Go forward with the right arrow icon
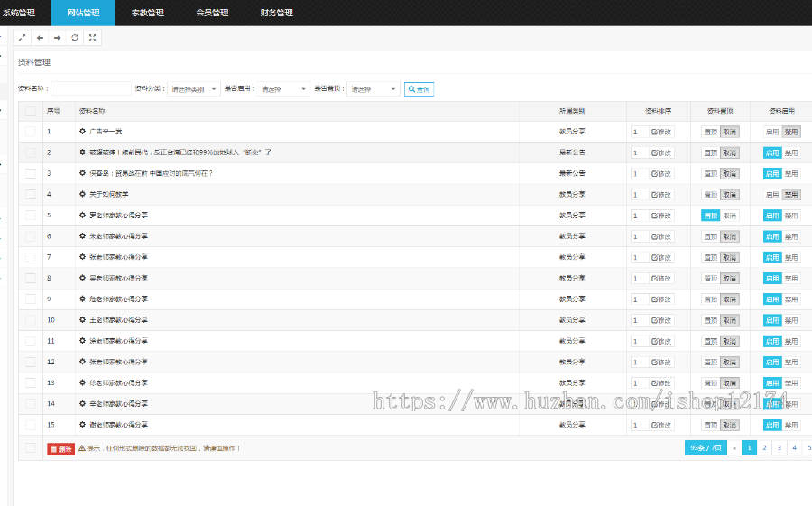 pyautogui.click(x=58, y=38)
